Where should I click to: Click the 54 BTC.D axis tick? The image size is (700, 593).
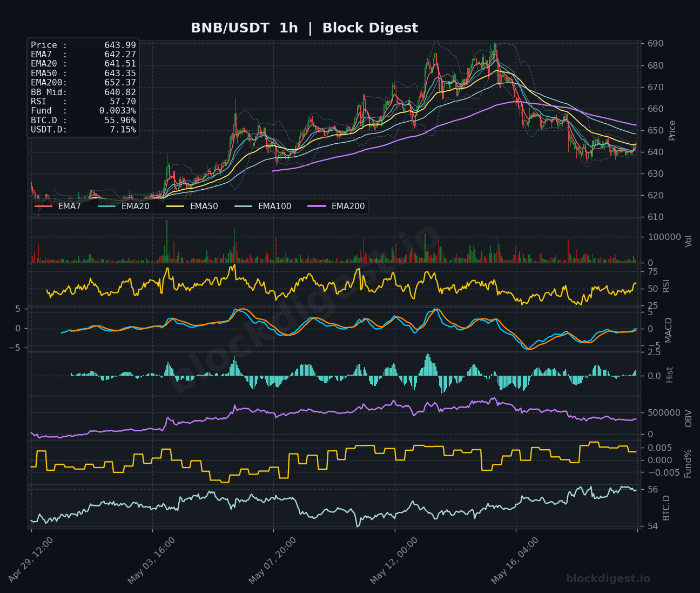(x=653, y=526)
